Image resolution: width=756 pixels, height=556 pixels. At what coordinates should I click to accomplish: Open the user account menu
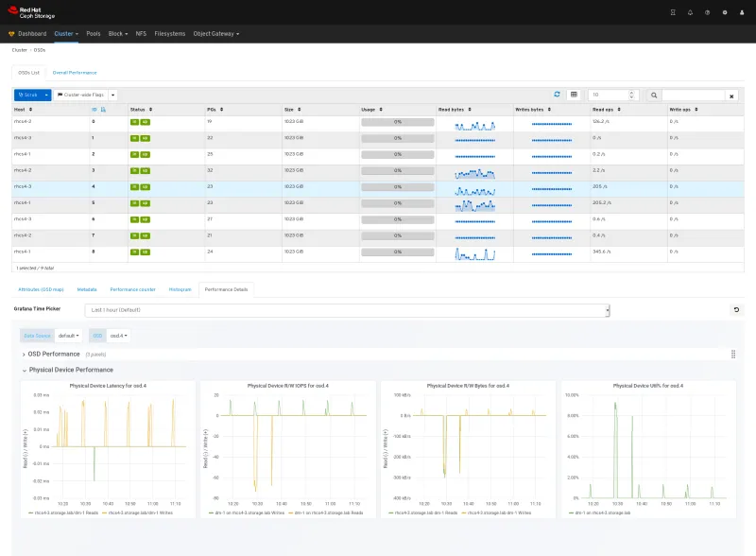[741, 12]
